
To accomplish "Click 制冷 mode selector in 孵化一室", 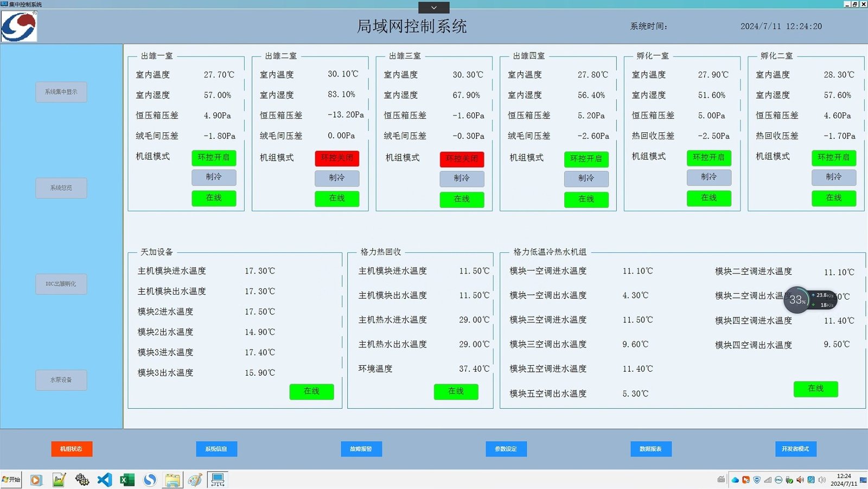I will click(709, 177).
